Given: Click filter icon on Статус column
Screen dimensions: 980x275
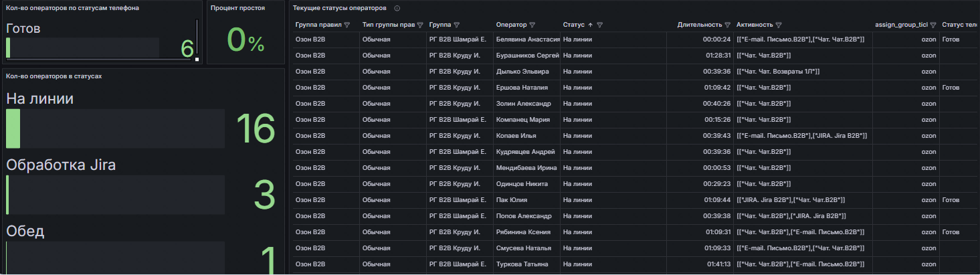Looking at the screenshot, I should coord(600,25).
